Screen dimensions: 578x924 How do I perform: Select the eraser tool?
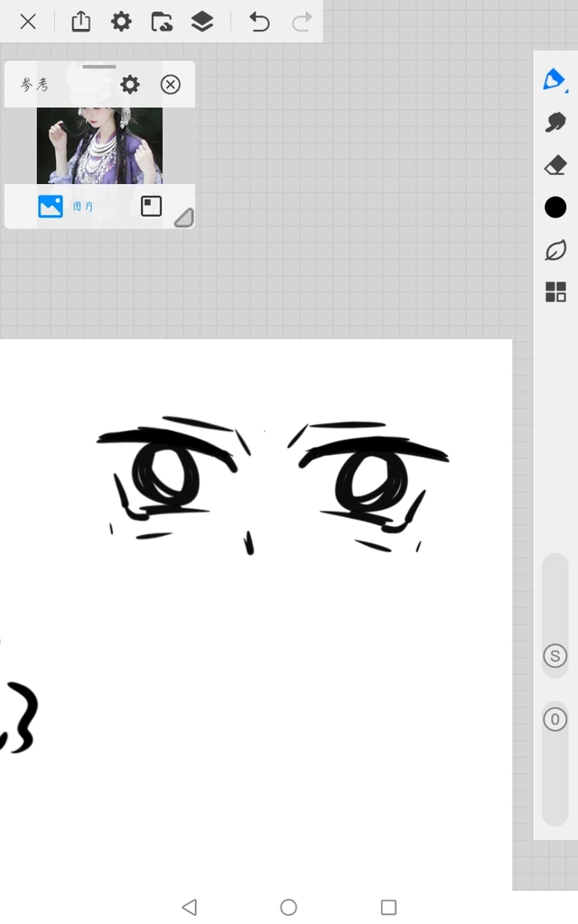[x=555, y=165]
